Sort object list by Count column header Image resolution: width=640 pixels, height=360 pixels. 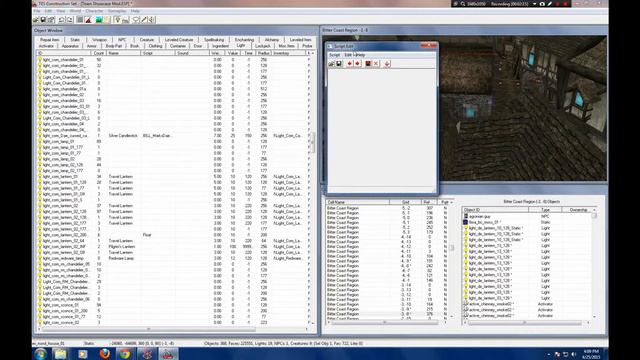point(98,53)
